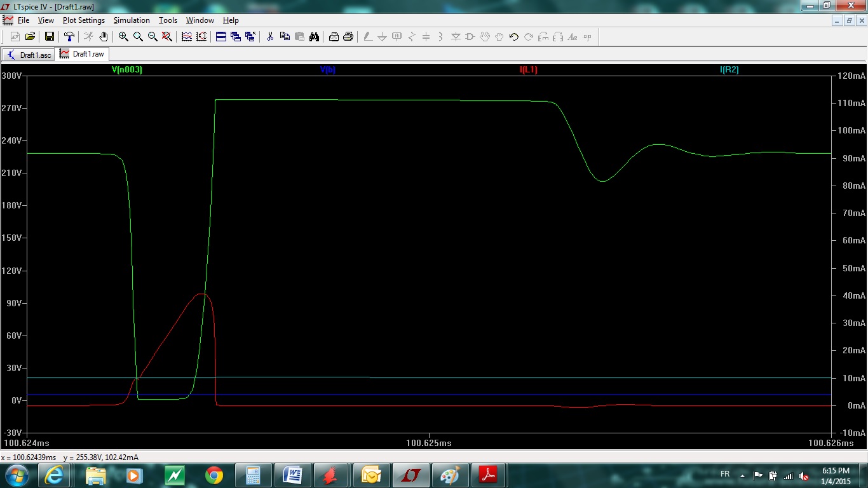Click the 300V left axis label
The height and width of the screenshot is (488, 868).
(x=12, y=76)
